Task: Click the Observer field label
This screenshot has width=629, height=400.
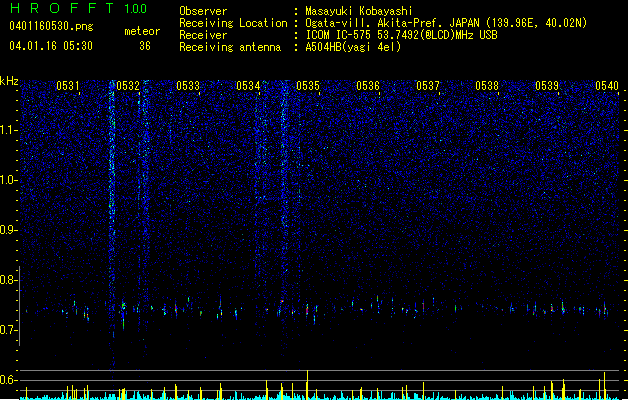Action: [x=203, y=11]
